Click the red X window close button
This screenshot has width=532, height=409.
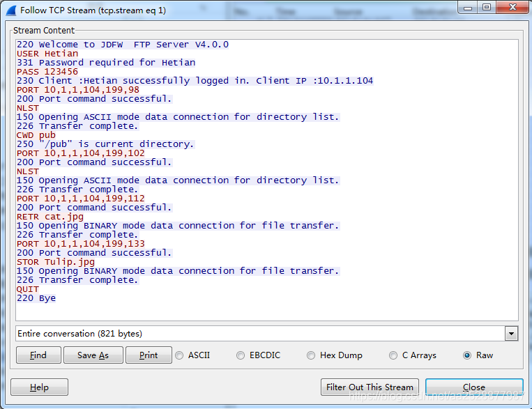(512, 8)
